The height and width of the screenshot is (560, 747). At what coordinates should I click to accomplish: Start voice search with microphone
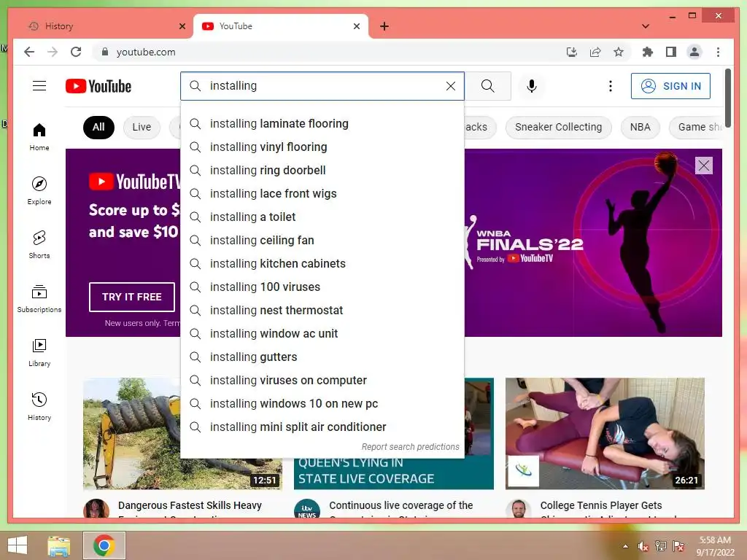(532, 86)
